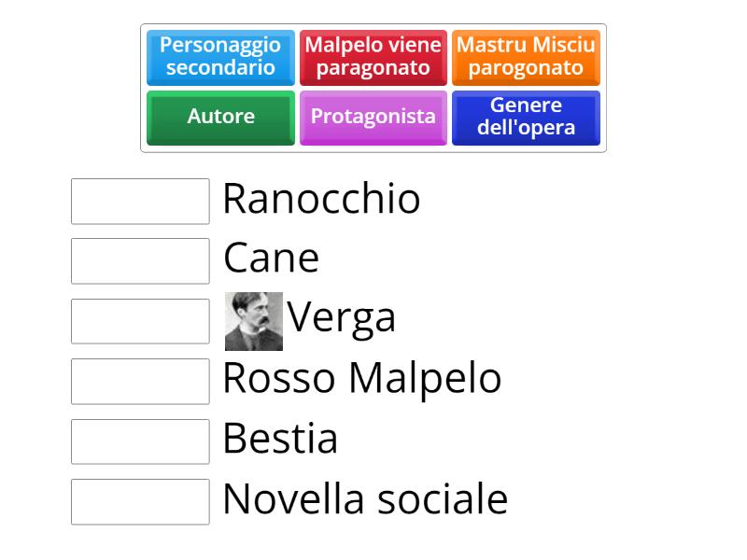Select the blue "Personaggio secondario" tile
The width and height of the screenshot is (747, 560).
tap(220, 58)
